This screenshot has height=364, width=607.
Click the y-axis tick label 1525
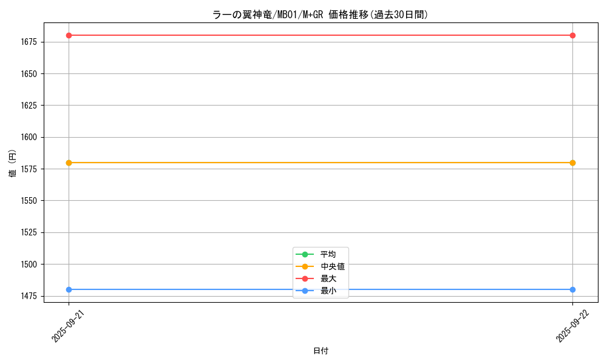pyautogui.click(x=29, y=232)
